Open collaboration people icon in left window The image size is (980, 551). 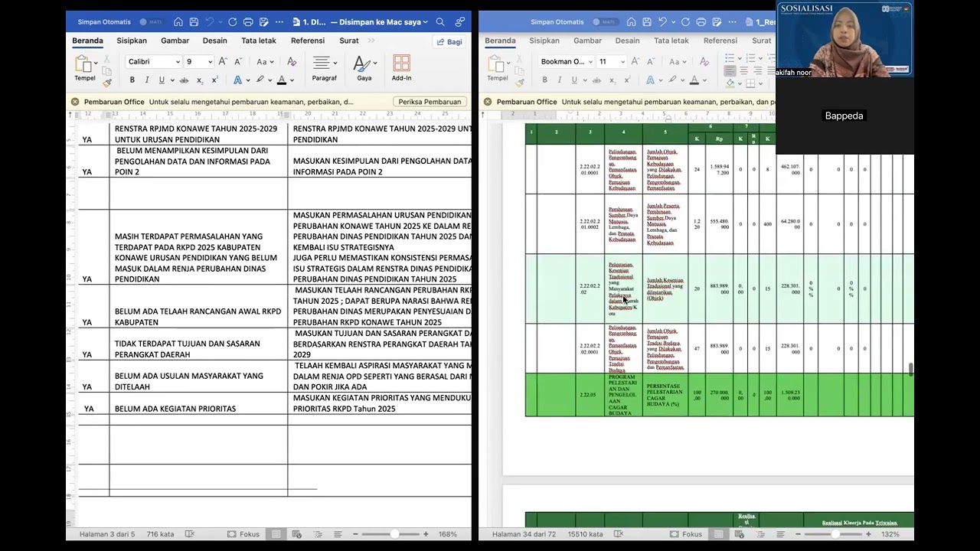[460, 22]
